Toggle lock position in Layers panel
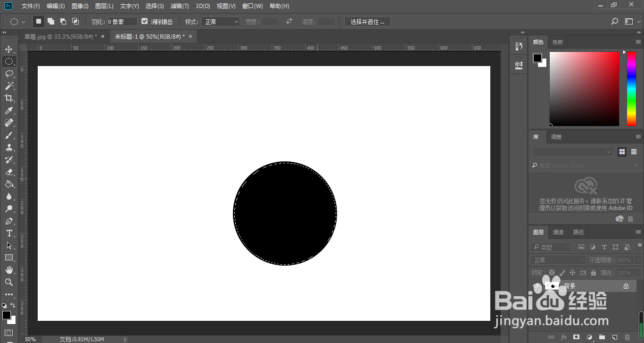 pyautogui.click(x=572, y=273)
